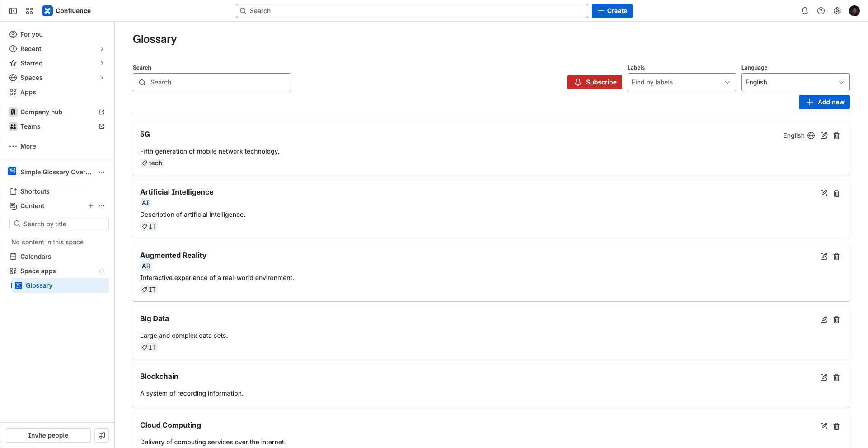Click the IT label on Big Data
The width and height of the screenshot is (868, 448).
pyautogui.click(x=149, y=347)
